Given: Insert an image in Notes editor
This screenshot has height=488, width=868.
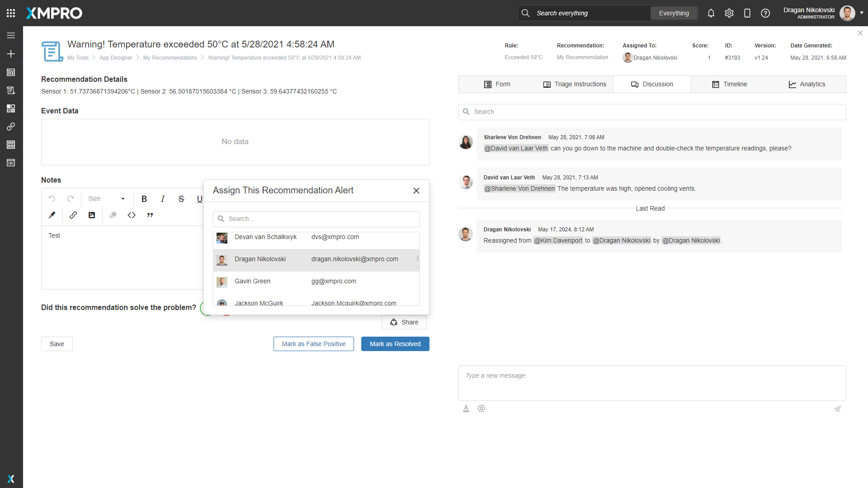Looking at the screenshot, I should tap(92, 215).
